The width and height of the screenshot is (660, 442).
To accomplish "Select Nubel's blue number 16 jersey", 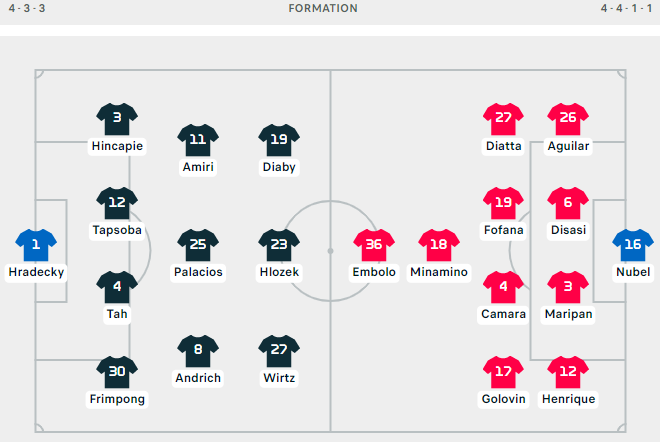I will (633, 245).
